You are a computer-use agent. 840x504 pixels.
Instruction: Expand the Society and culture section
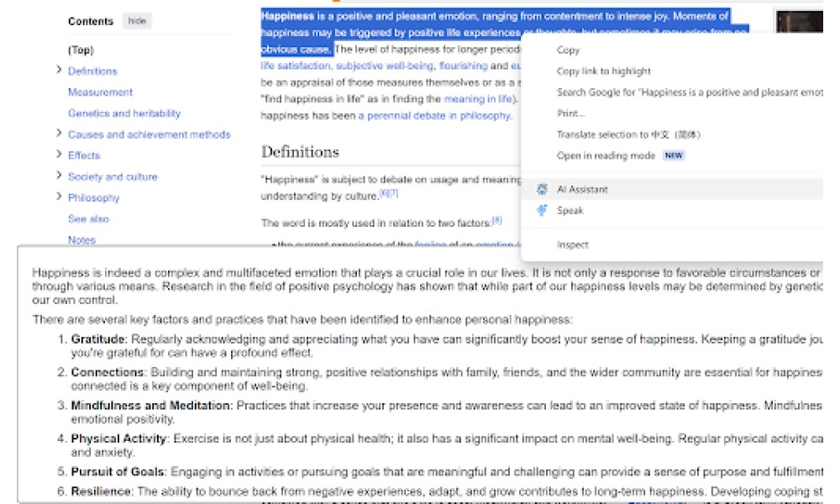tap(59, 176)
